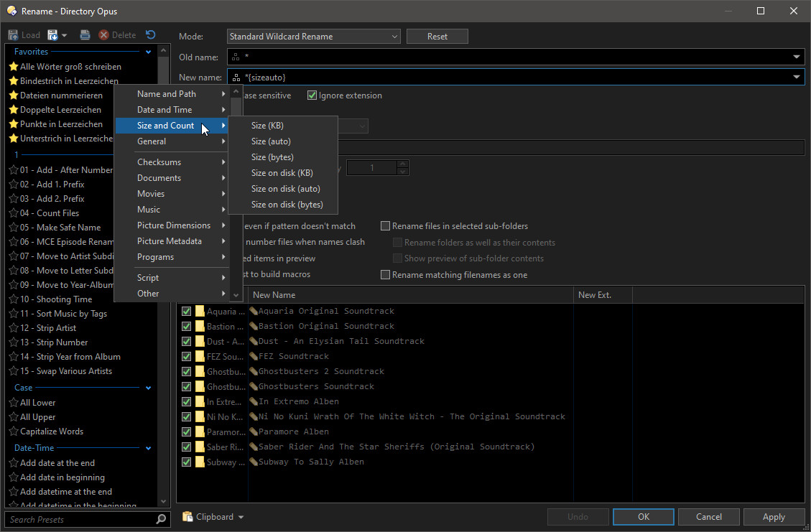
Task: Click the Old name field-code icon
Action: [236, 57]
